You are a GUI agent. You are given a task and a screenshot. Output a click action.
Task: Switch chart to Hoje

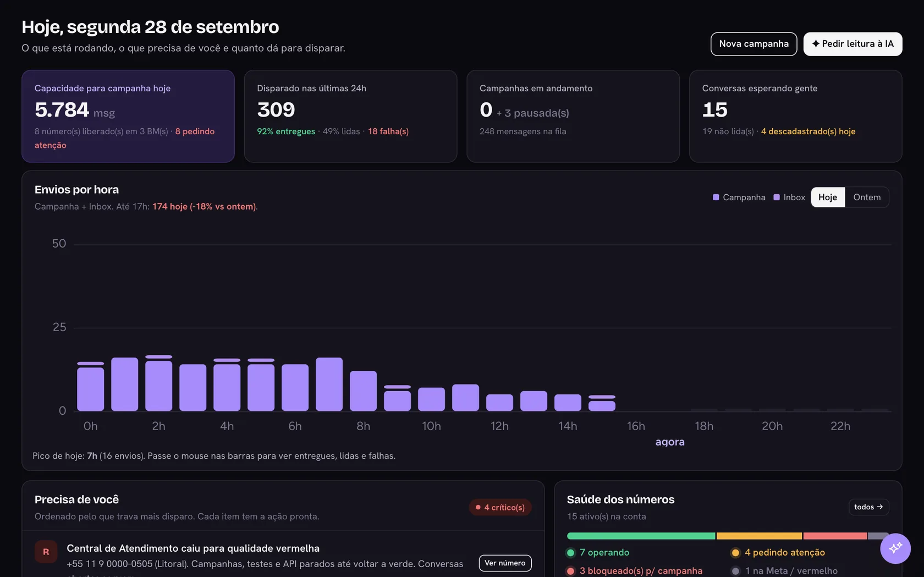tap(827, 197)
